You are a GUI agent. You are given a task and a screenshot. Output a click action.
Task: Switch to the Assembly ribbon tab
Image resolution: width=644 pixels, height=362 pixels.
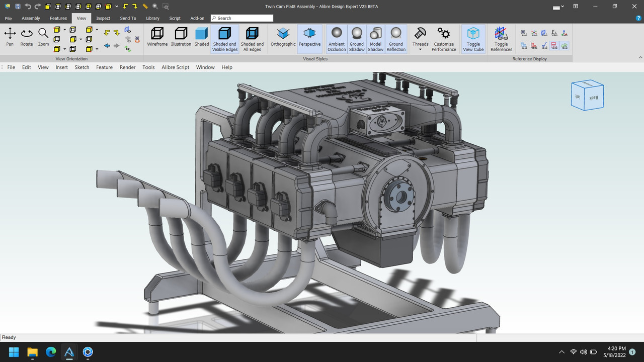pyautogui.click(x=31, y=18)
